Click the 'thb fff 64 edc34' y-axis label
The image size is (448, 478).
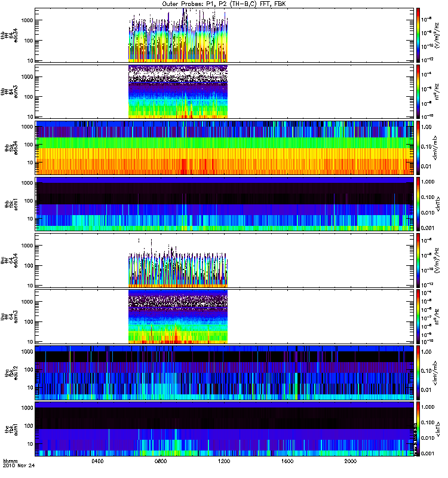[9, 35]
